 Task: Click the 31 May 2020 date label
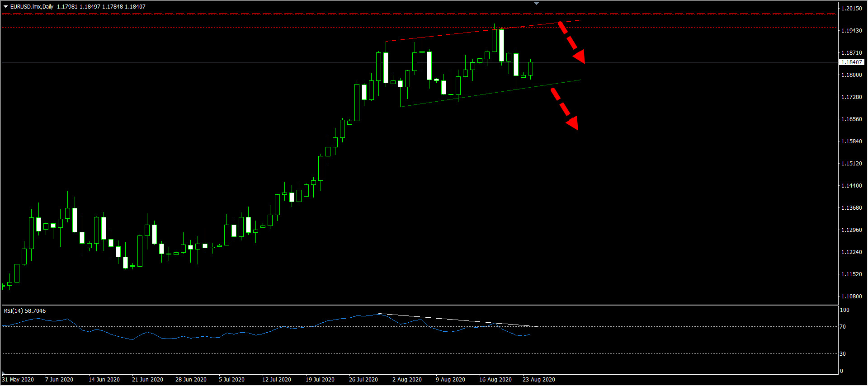click(18, 380)
